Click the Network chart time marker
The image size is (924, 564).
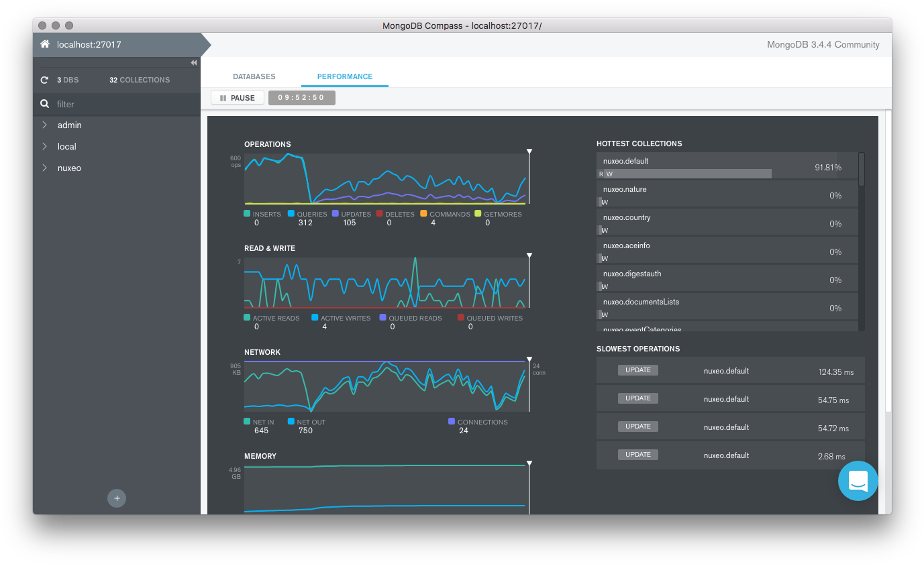tap(529, 359)
